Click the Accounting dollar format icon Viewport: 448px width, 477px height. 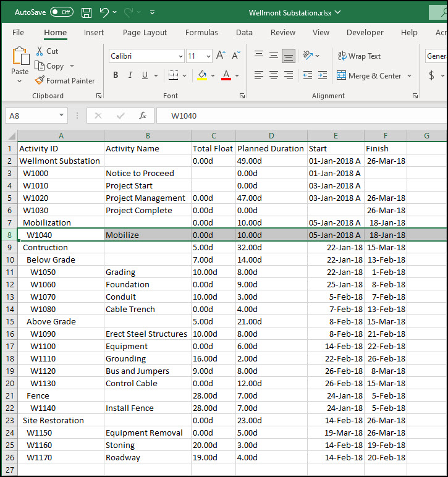pos(431,75)
